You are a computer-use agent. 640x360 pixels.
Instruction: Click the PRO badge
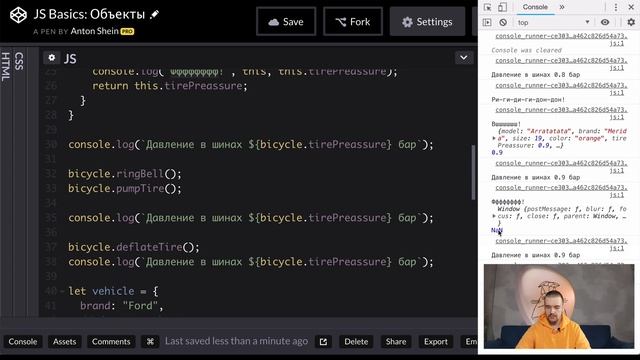127,31
